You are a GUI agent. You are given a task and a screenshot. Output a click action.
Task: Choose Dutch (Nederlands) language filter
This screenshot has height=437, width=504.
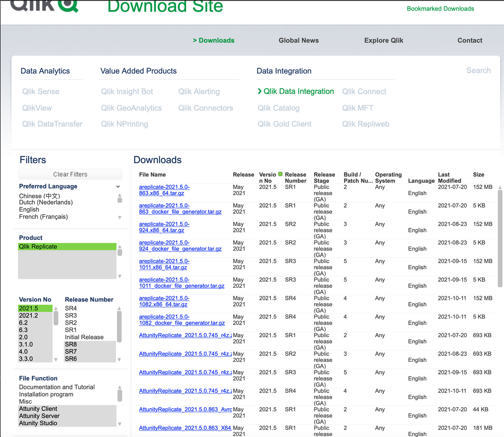[x=46, y=202]
